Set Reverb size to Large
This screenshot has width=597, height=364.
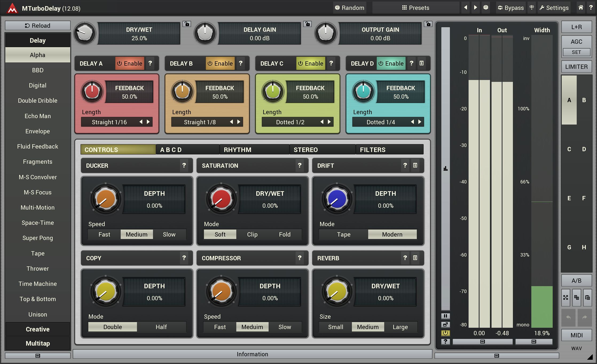tap(400, 327)
